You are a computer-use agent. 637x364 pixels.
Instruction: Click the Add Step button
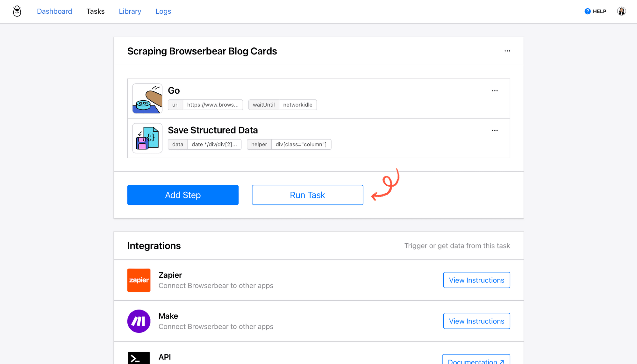pyautogui.click(x=183, y=195)
